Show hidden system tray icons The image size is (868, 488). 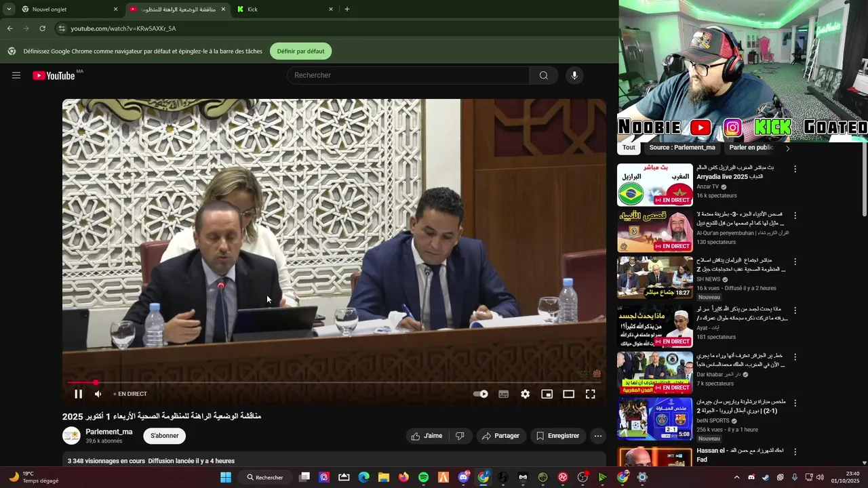point(736,477)
